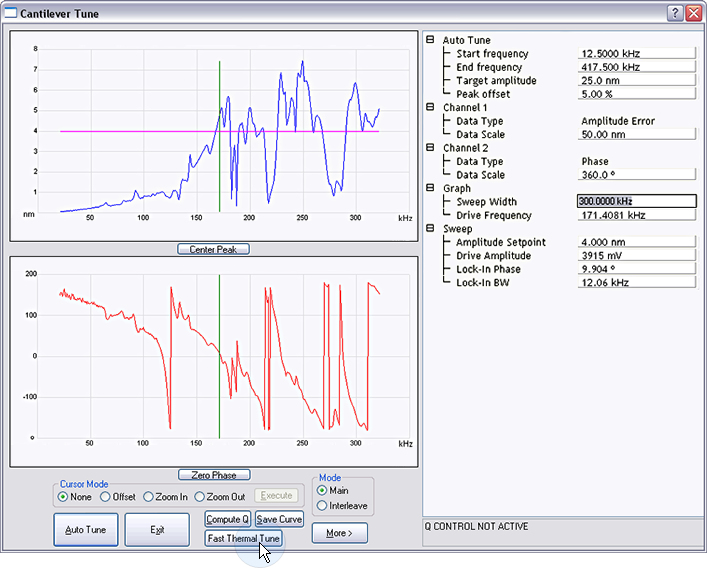Collapse the Graph group

430,188
